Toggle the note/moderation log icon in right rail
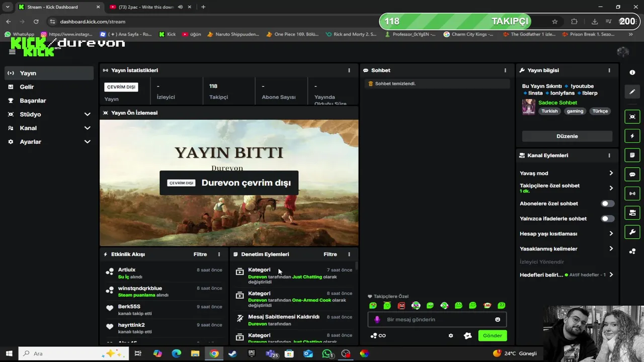 [x=632, y=155]
